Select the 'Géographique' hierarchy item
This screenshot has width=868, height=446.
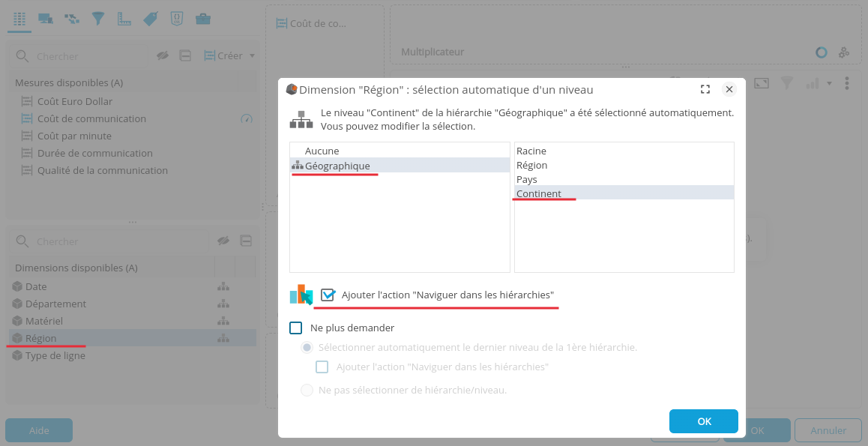tap(337, 166)
